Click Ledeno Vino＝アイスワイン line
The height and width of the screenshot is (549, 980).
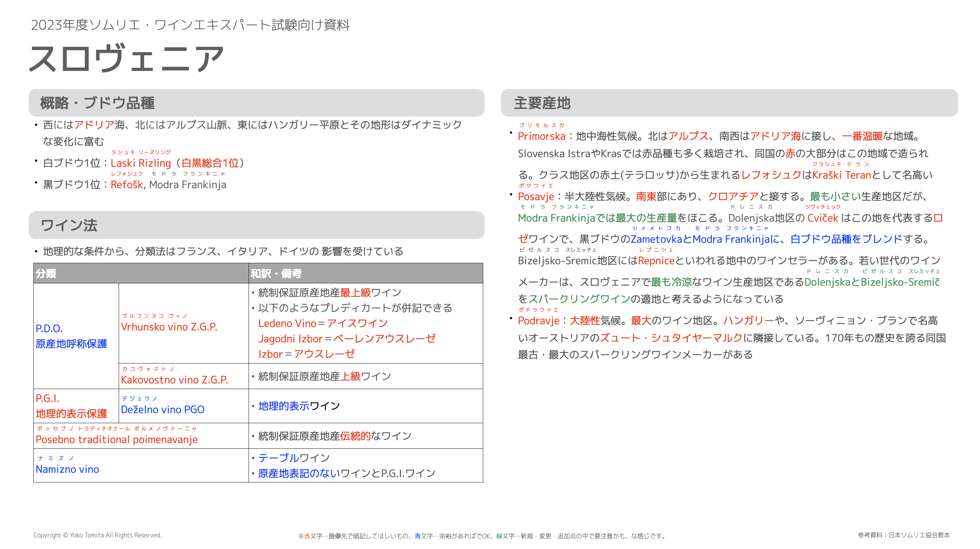point(323,323)
